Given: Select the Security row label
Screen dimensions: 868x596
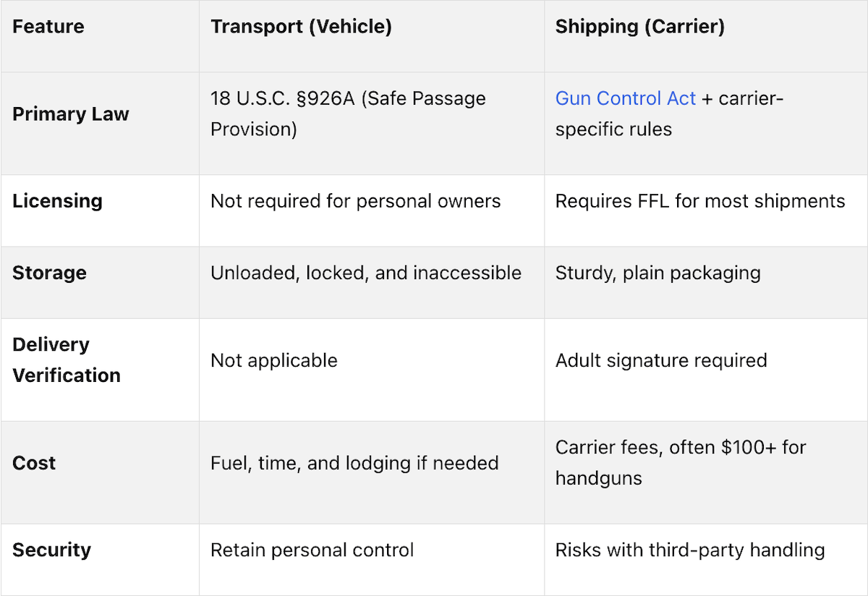Looking at the screenshot, I should (x=51, y=550).
